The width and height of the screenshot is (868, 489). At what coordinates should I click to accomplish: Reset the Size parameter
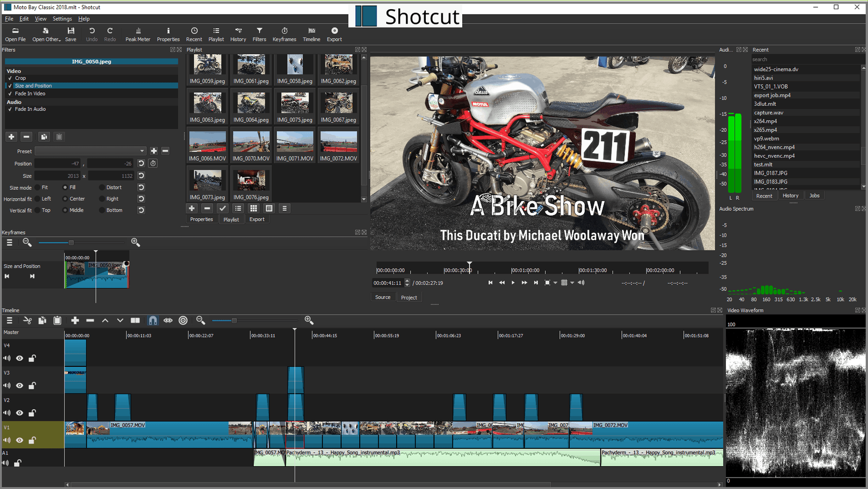pos(141,176)
